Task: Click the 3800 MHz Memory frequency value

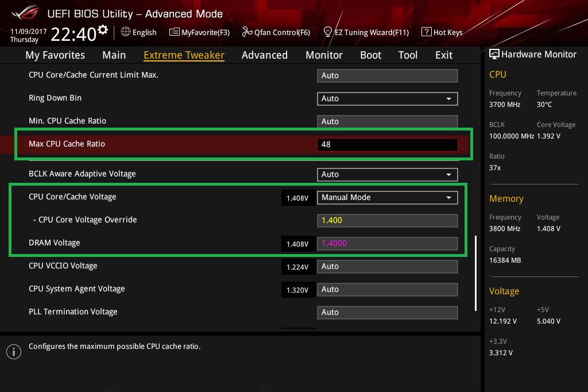Action: 505,229
